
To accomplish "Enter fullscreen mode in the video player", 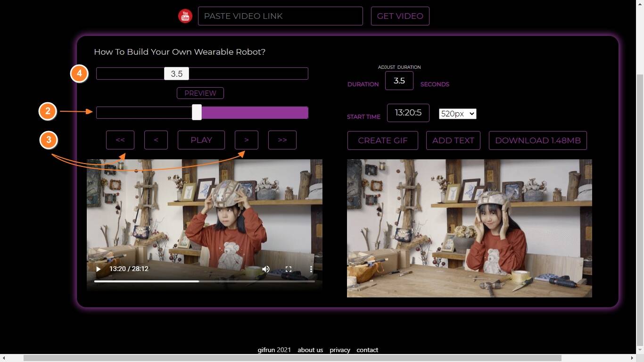I will [x=288, y=269].
